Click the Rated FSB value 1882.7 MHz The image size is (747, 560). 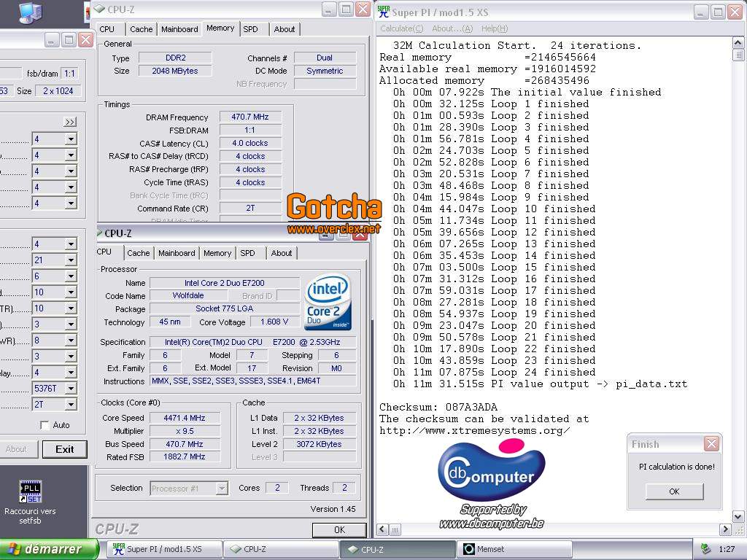tap(185, 456)
